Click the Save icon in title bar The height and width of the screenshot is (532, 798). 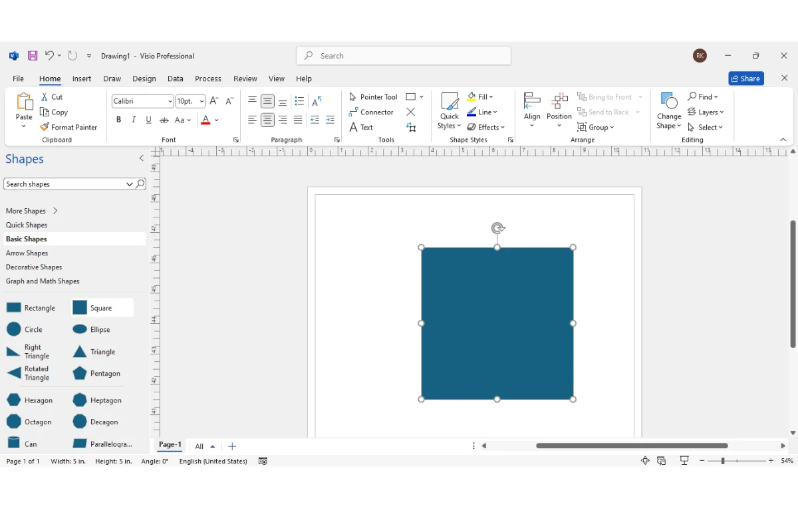tap(32, 56)
